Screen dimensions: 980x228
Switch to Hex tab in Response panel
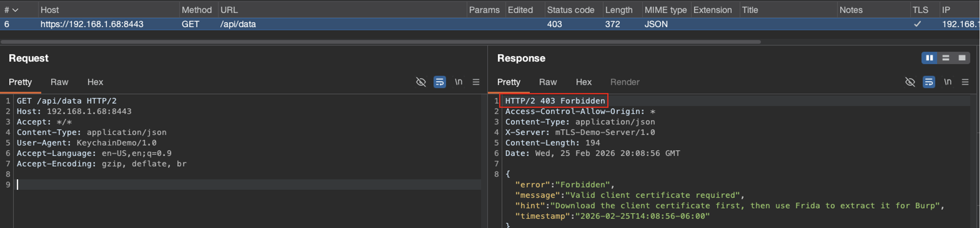pos(583,82)
